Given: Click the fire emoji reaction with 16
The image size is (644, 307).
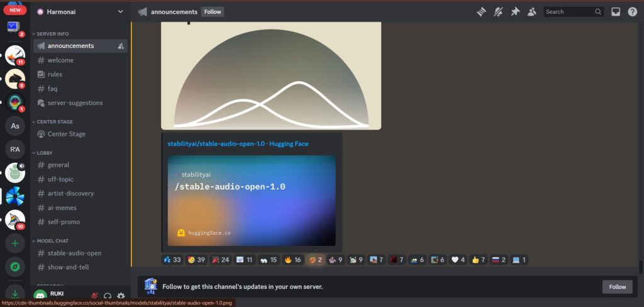Looking at the screenshot, I should (293, 259).
